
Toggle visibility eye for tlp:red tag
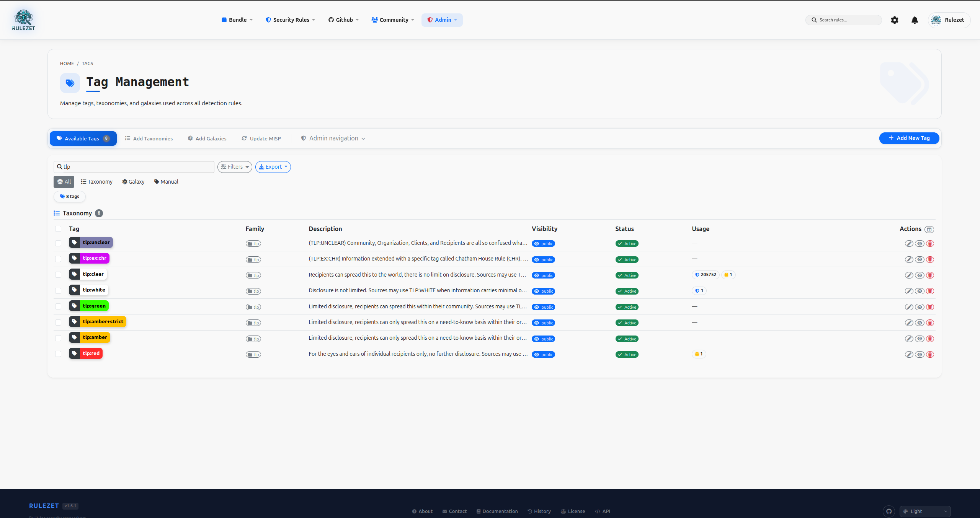(x=920, y=355)
